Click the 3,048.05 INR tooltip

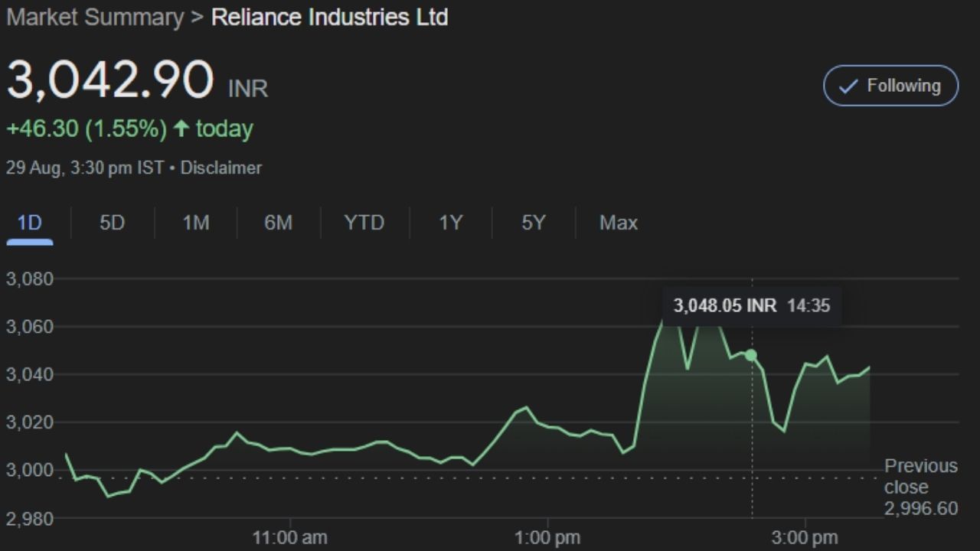click(752, 306)
